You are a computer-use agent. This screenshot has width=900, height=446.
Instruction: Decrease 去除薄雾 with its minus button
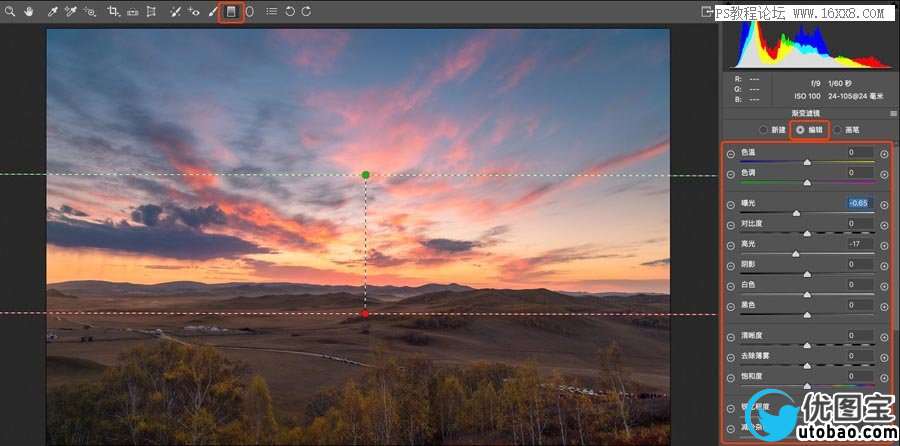point(730,358)
